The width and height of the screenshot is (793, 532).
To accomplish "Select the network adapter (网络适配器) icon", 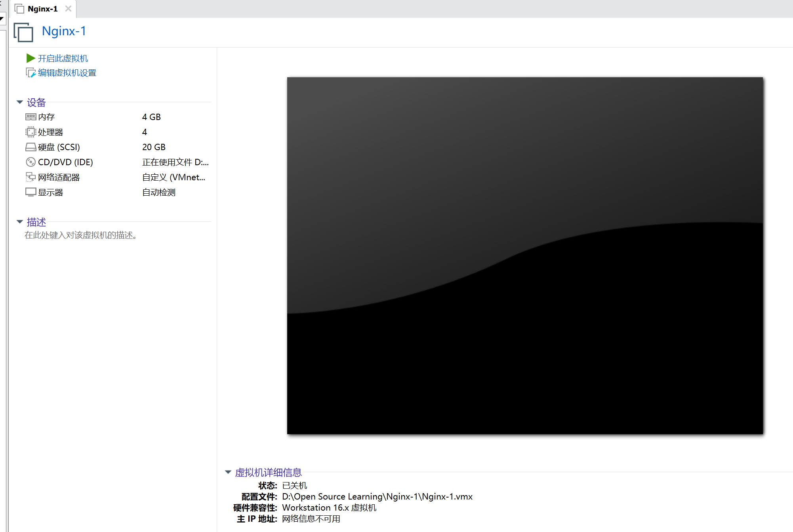I will pyautogui.click(x=30, y=177).
